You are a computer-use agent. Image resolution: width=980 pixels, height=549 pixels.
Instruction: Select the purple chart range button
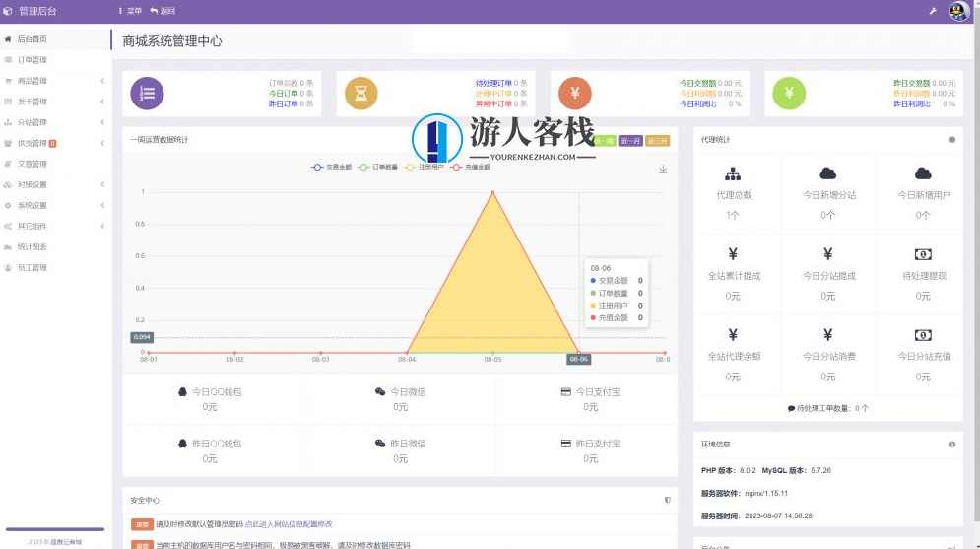630,141
